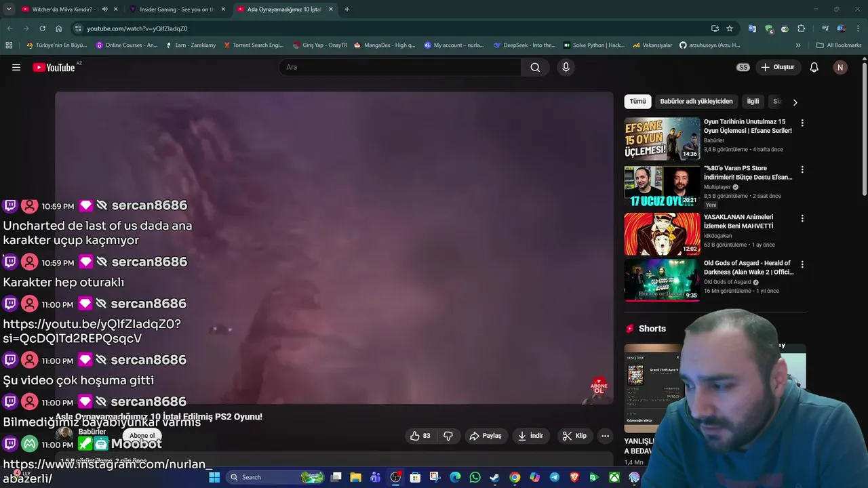The width and height of the screenshot is (868, 488).
Task: Switch to Insider Gaming tab
Action: [177, 9]
